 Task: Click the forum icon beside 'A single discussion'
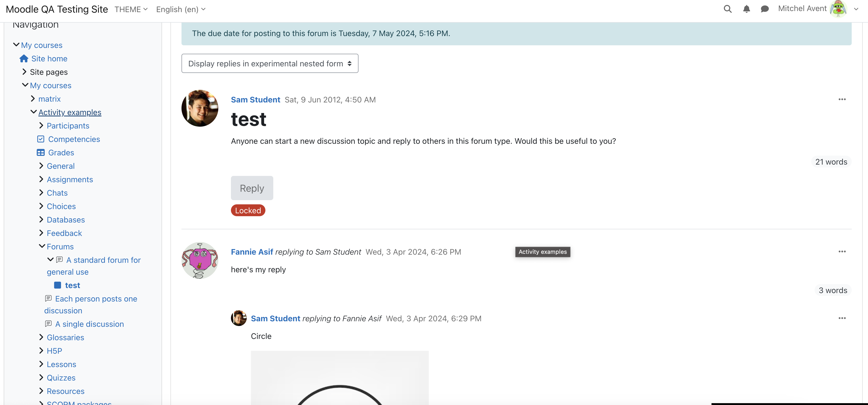pyautogui.click(x=48, y=324)
